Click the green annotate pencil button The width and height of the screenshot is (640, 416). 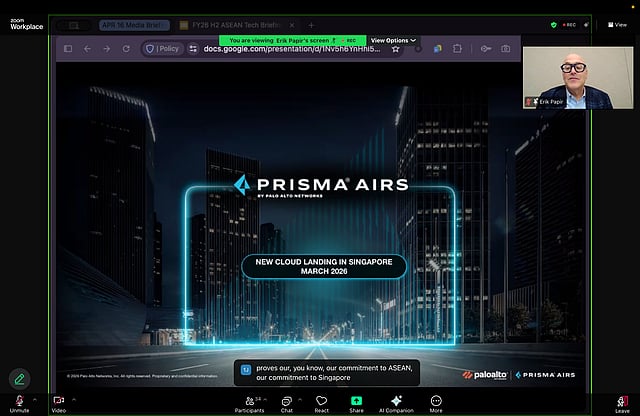point(19,379)
